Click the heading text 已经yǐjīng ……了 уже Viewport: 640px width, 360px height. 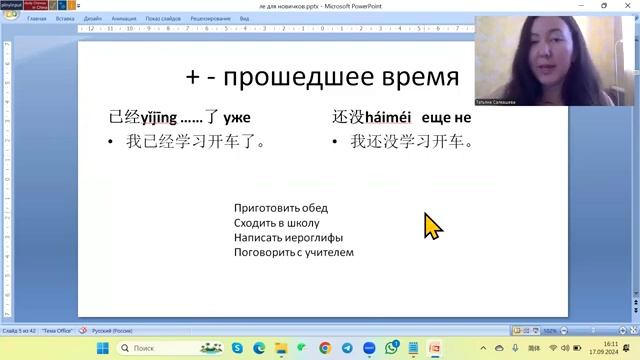click(x=180, y=117)
